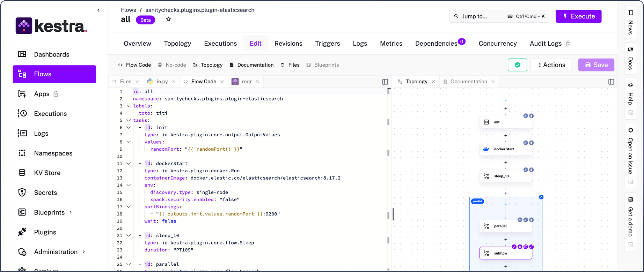Toggle the Files panel view

point(290,65)
